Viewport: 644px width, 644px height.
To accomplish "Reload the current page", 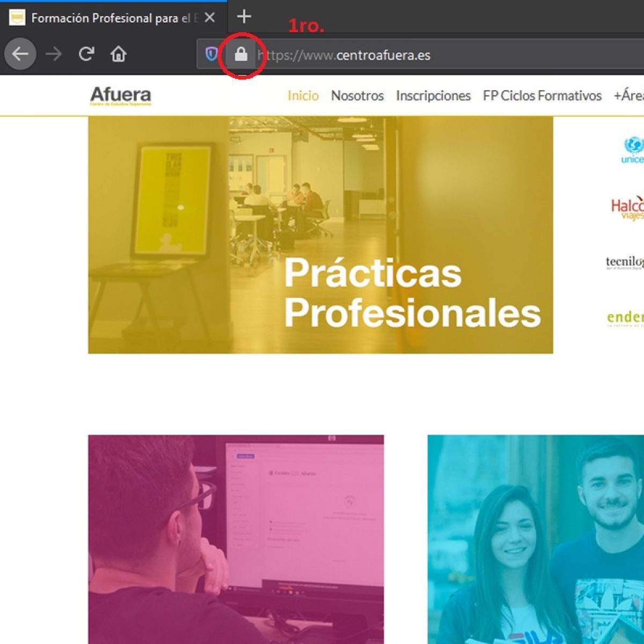I will (x=86, y=54).
